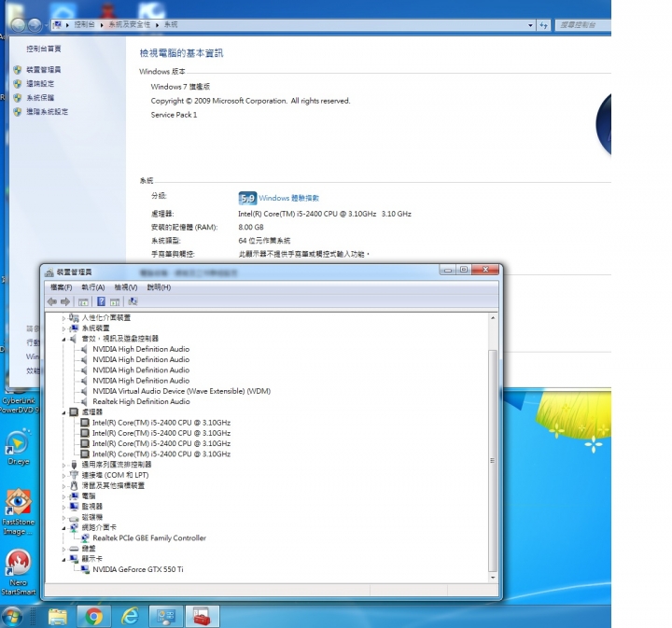
Task: Click 系統 in the address breadcrumb
Action: [171, 24]
